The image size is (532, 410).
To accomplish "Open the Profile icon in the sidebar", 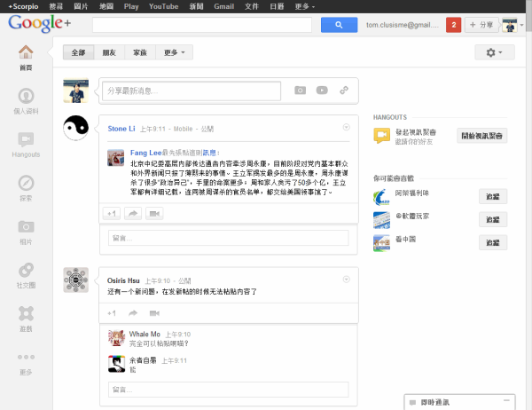I will 26,96.
